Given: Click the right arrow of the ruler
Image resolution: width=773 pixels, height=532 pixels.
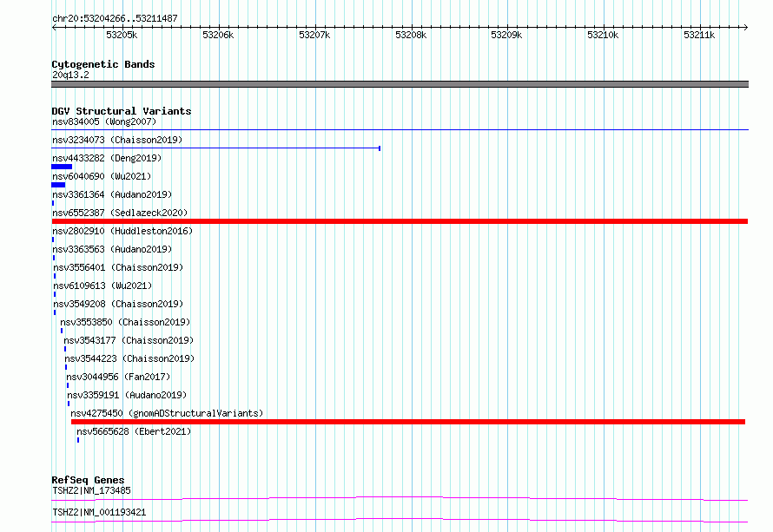Looking at the screenshot, I should coord(745,28).
